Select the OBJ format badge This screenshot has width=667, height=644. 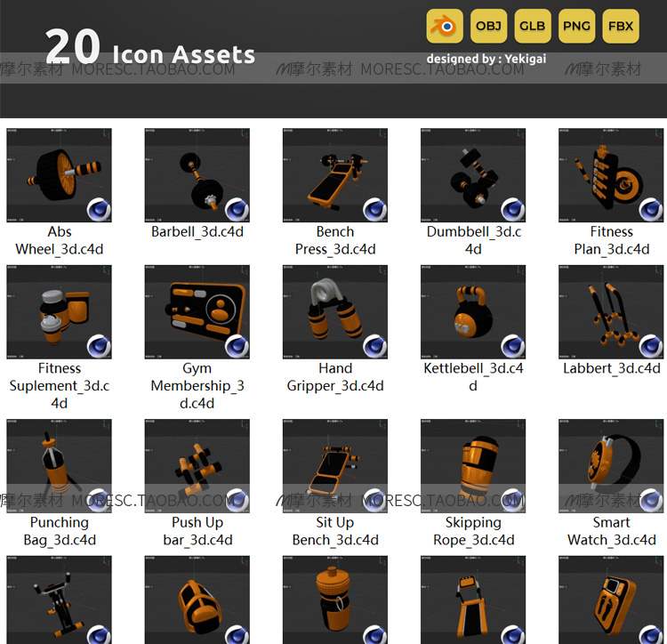pyautogui.click(x=488, y=26)
